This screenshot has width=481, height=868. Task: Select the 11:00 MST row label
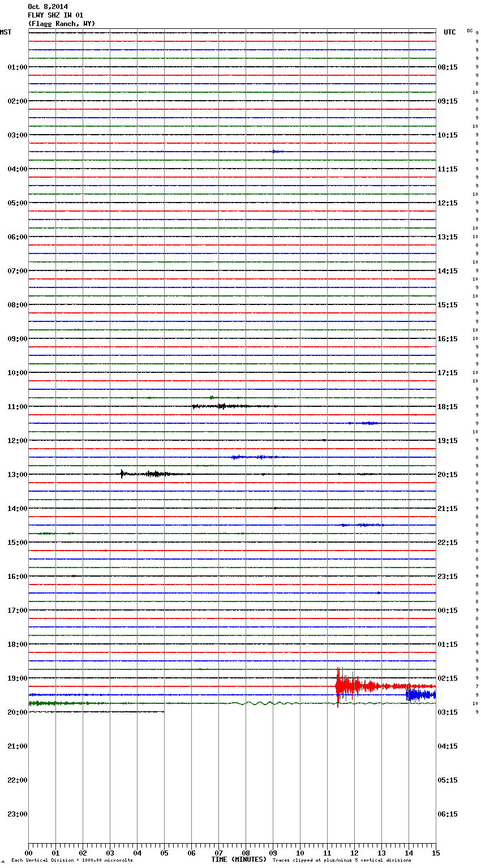click(17, 407)
